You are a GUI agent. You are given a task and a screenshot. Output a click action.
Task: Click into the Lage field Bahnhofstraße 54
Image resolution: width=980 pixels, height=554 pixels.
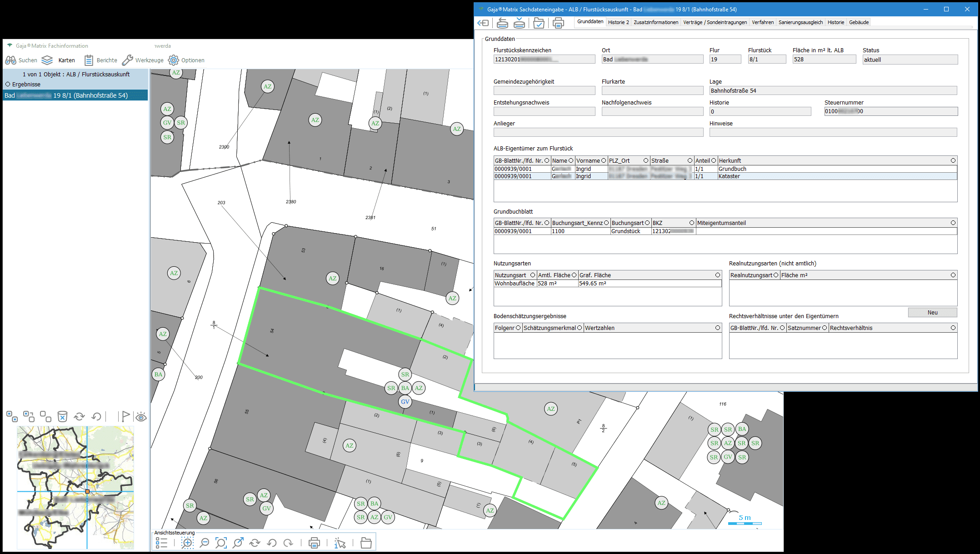[x=833, y=90]
